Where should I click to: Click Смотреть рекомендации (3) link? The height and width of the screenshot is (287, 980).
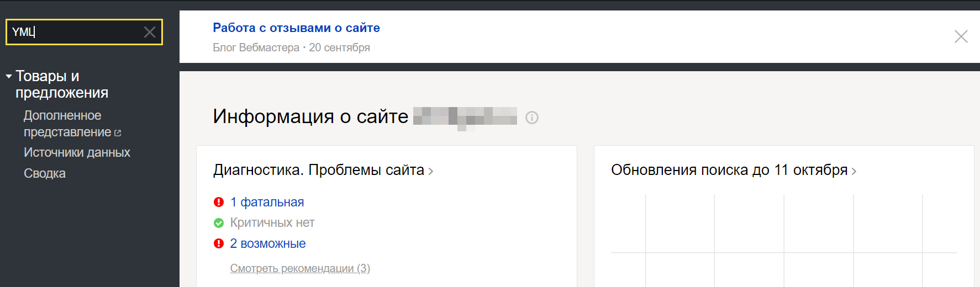pos(300,268)
